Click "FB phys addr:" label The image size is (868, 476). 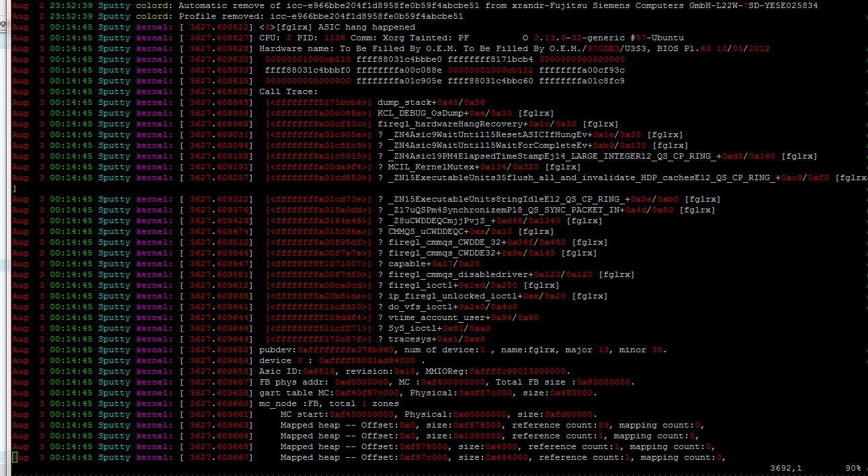294,382
